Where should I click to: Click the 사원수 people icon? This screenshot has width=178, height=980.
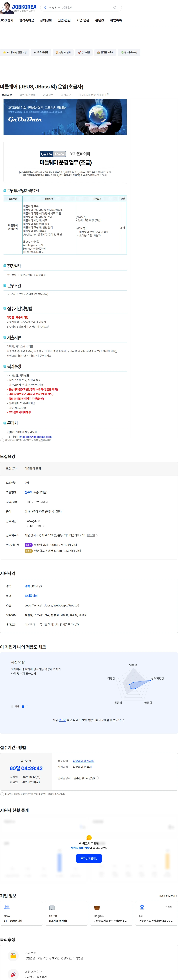click(x=6, y=907)
